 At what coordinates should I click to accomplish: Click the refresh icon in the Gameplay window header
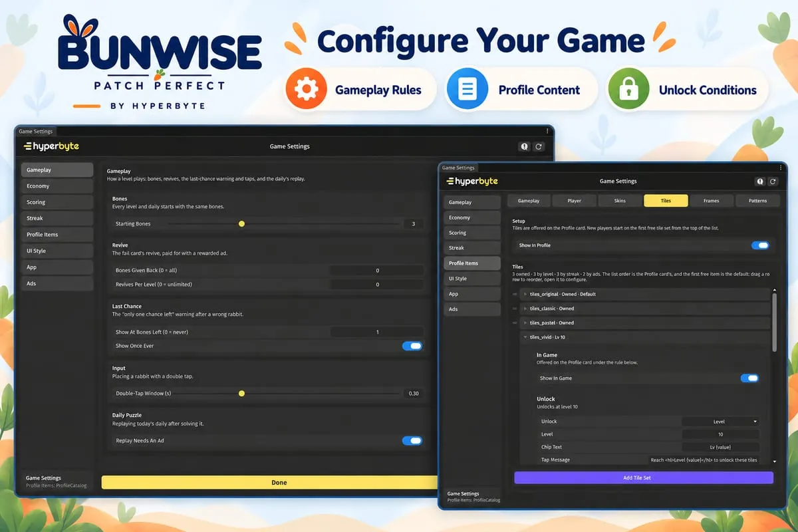click(x=539, y=147)
